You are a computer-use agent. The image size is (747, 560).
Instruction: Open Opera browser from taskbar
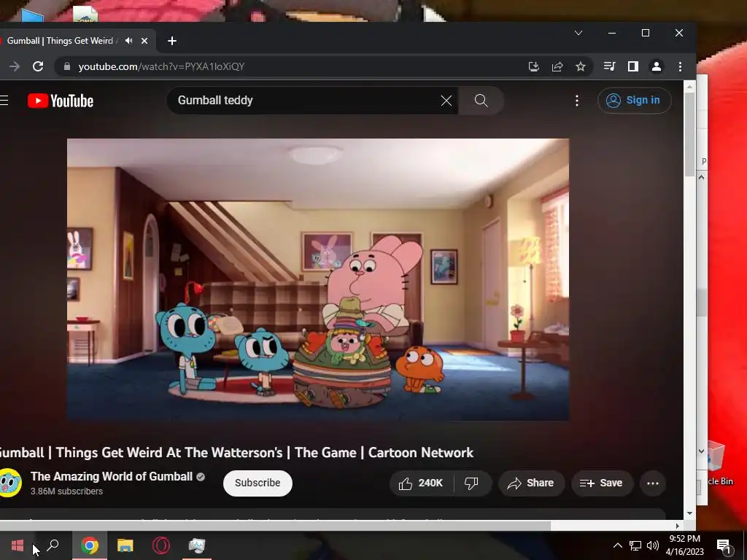point(161,545)
